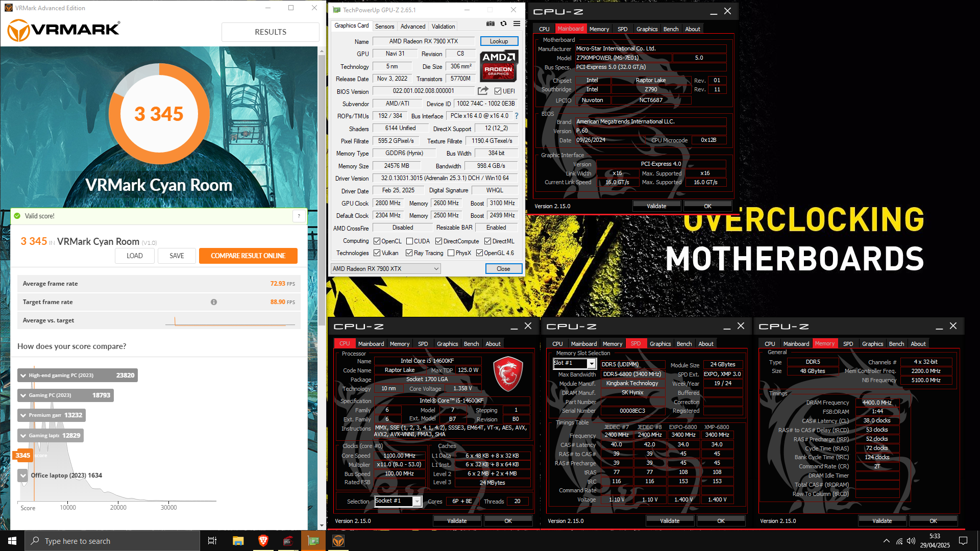Screen dimensions: 980x551
Task: Open the volume tray icon
Action: pyautogui.click(x=911, y=541)
